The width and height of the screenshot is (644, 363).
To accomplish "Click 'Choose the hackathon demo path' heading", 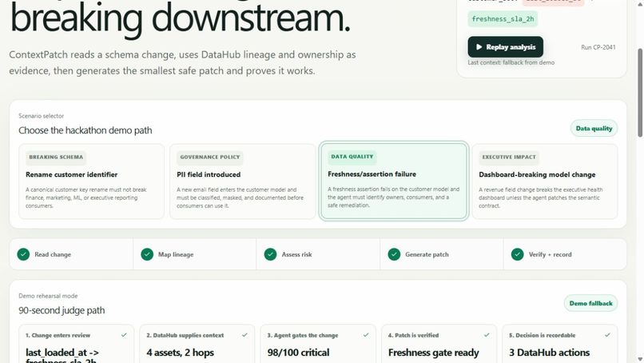I will click(x=85, y=130).
